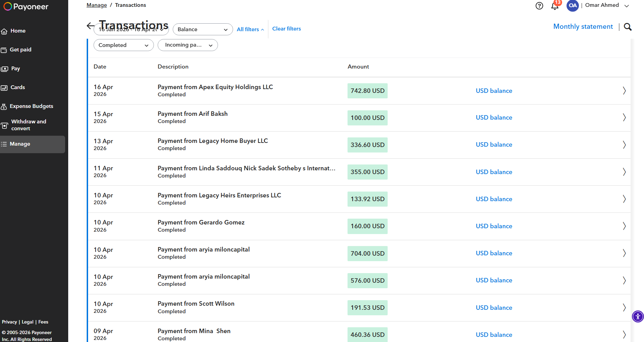Expand the Completed status dropdown
The width and height of the screenshot is (644, 342).
point(123,45)
